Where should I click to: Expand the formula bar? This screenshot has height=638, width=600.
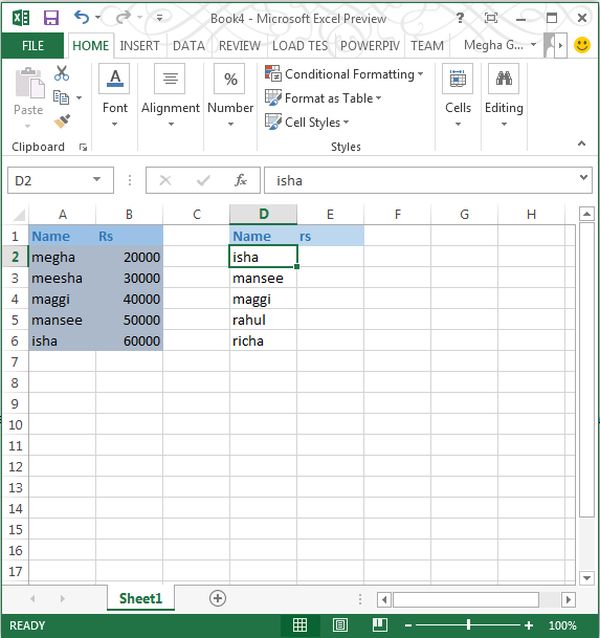coord(583,177)
